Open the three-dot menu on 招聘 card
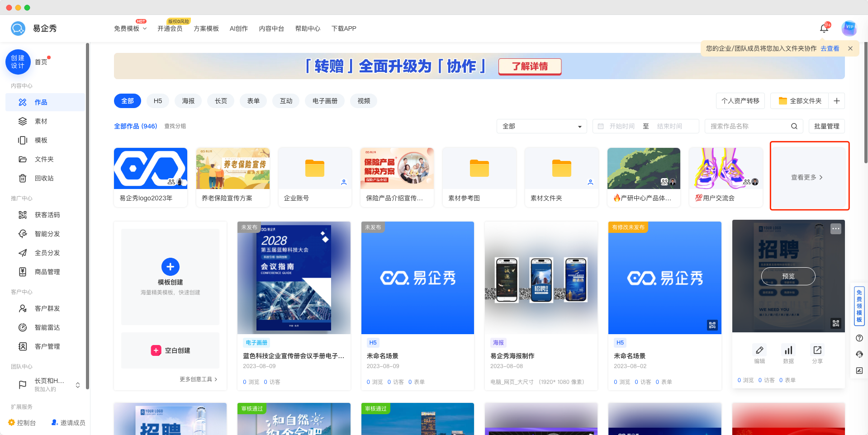This screenshot has height=435, width=868. pyautogui.click(x=835, y=229)
